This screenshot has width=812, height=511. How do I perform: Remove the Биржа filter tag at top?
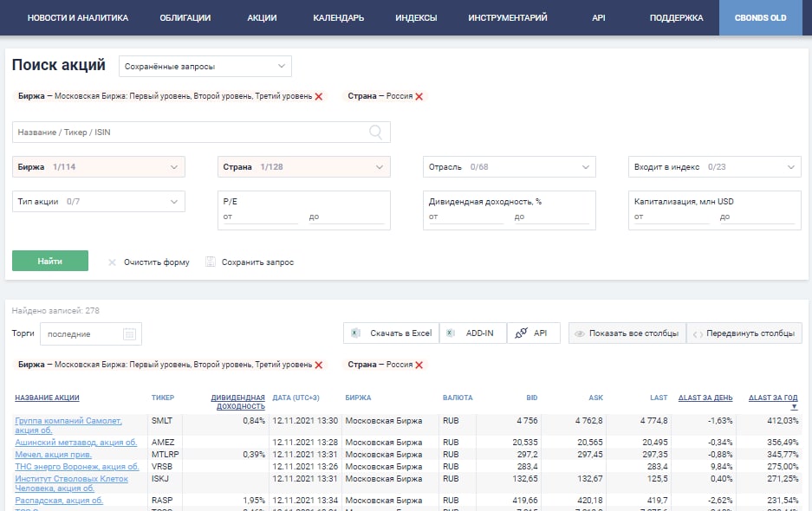coord(319,97)
